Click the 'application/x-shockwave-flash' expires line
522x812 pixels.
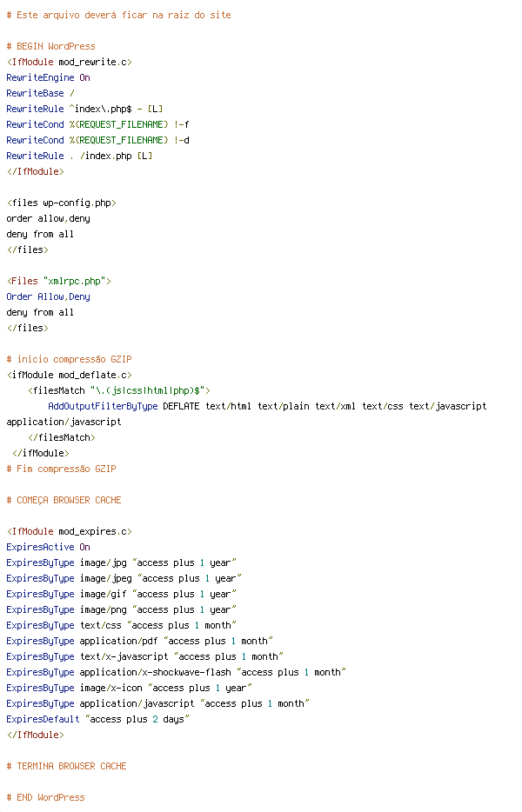point(177,672)
